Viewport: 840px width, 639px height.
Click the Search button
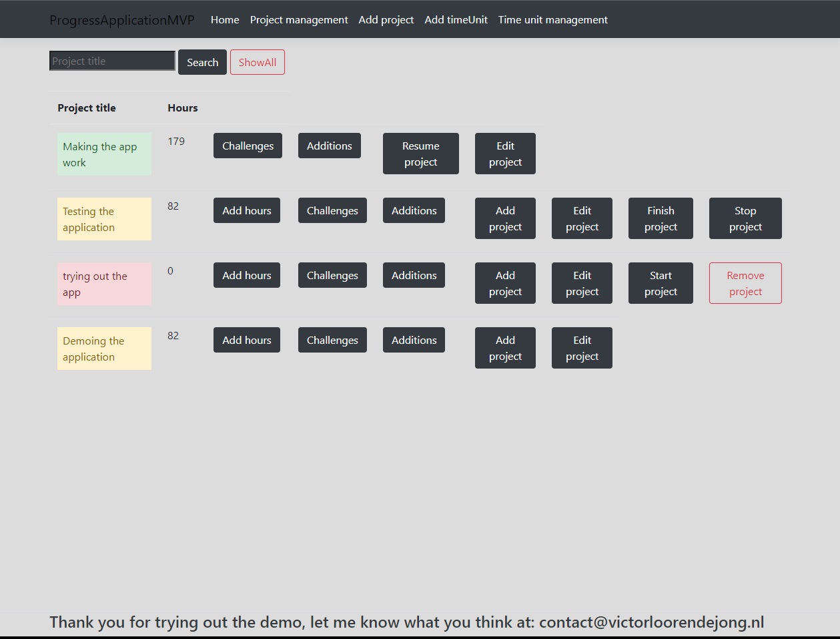tap(202, 62)
